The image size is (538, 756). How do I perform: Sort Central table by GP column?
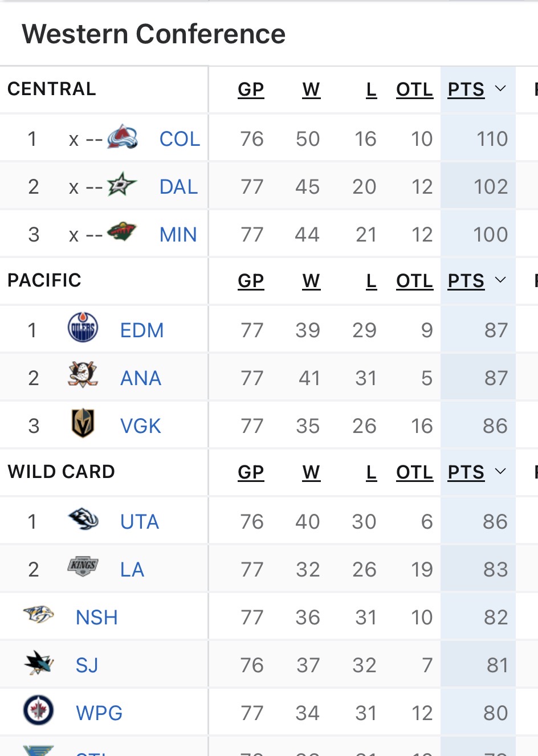pos(251,89)
